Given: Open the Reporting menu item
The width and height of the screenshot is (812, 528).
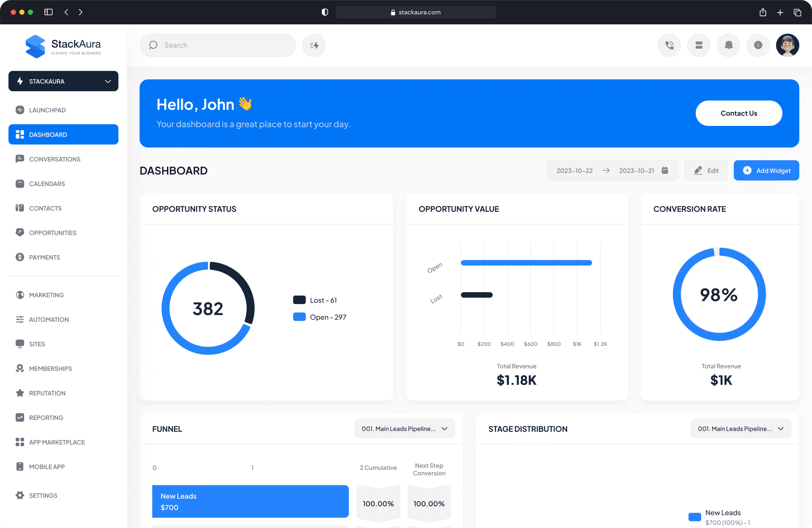Looking at the screenshot, I should click(x=46, y=418).
